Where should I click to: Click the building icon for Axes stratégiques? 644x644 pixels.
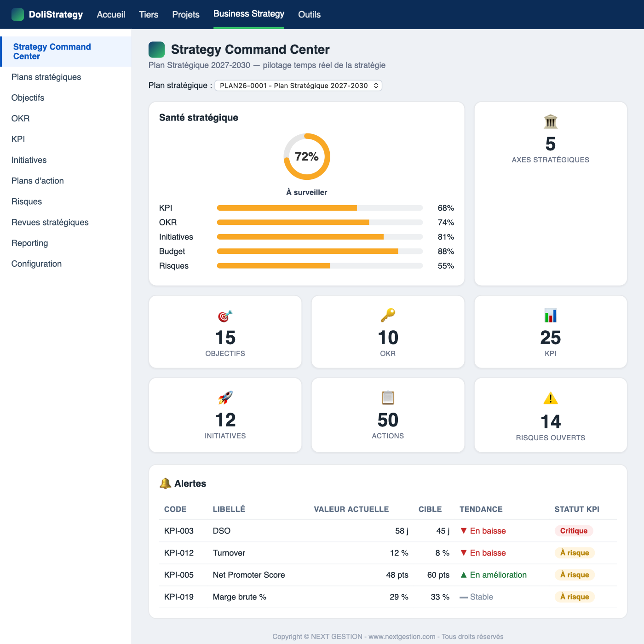[x=551, y=122]
